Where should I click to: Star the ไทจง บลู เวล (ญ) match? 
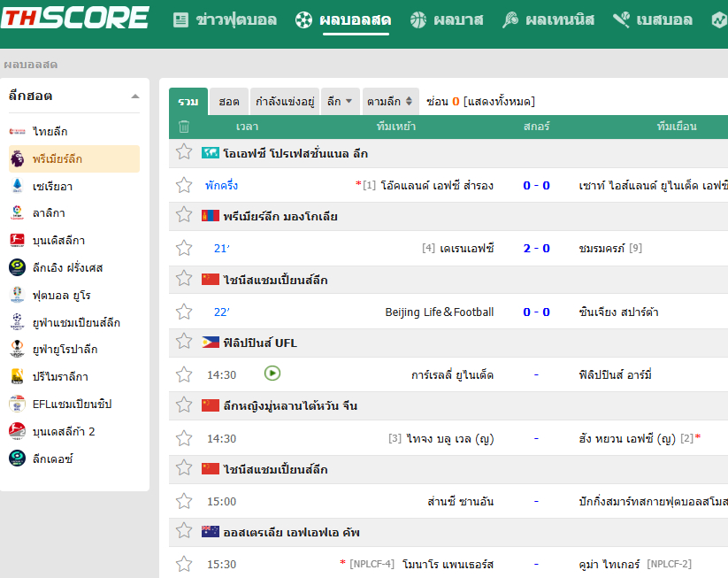[184, 438]
